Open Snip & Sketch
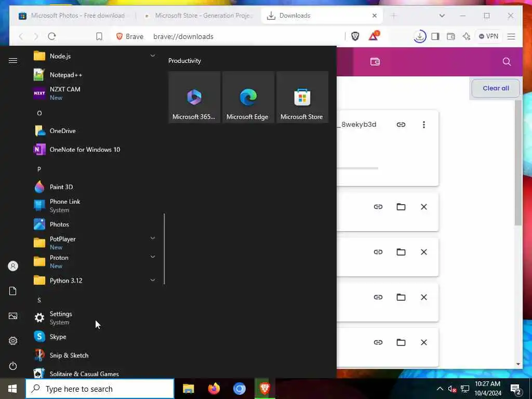This screenshot has width=532, height=399. (x=95, y=355)
